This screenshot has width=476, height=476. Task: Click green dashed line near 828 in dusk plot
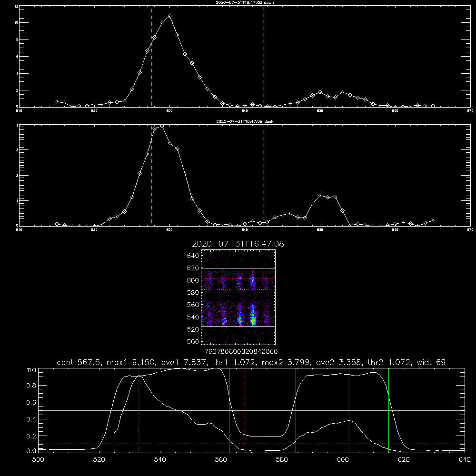(151, 175)
